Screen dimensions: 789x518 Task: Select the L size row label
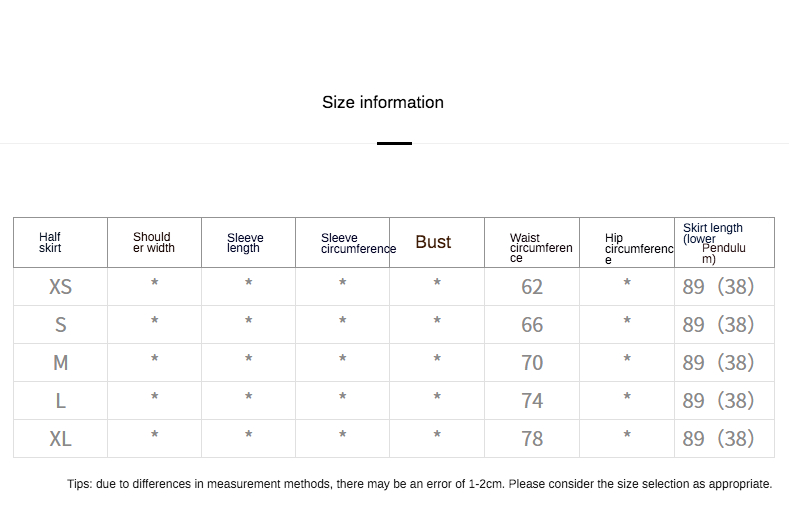pos(60,401)
